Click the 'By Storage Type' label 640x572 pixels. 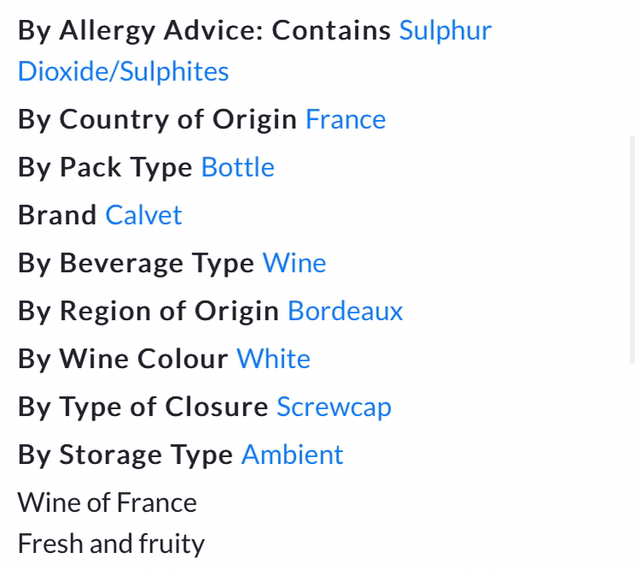click(126, 455)
